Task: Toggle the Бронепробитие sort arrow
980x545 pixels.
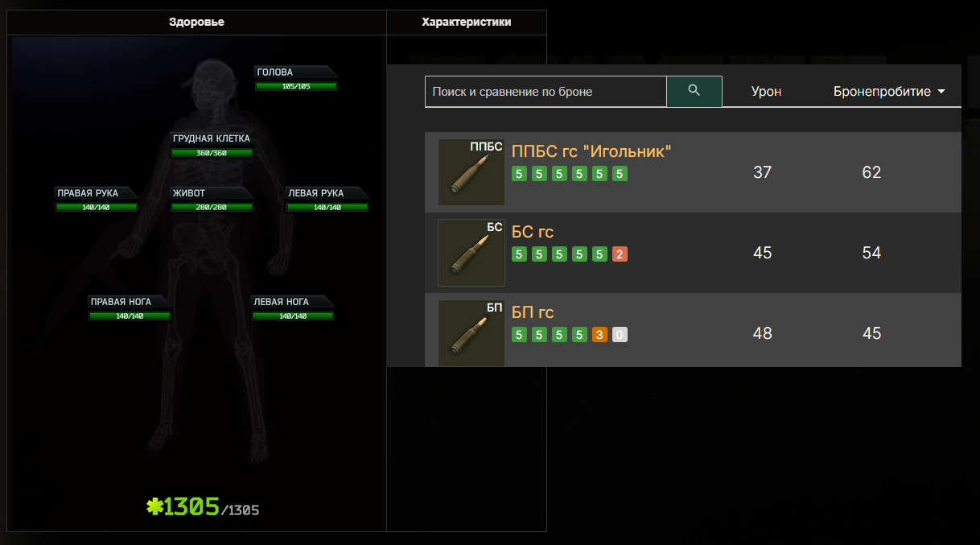Action: pos(941,92)
